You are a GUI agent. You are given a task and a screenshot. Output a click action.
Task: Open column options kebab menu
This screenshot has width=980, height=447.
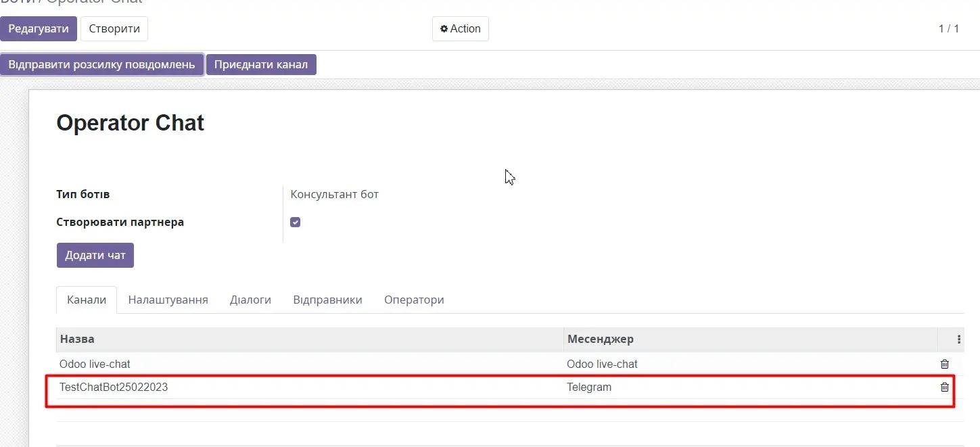(958, 339)
